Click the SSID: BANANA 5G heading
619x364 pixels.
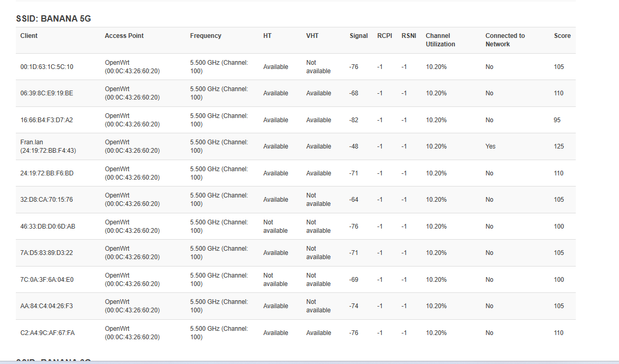(53, 19)
